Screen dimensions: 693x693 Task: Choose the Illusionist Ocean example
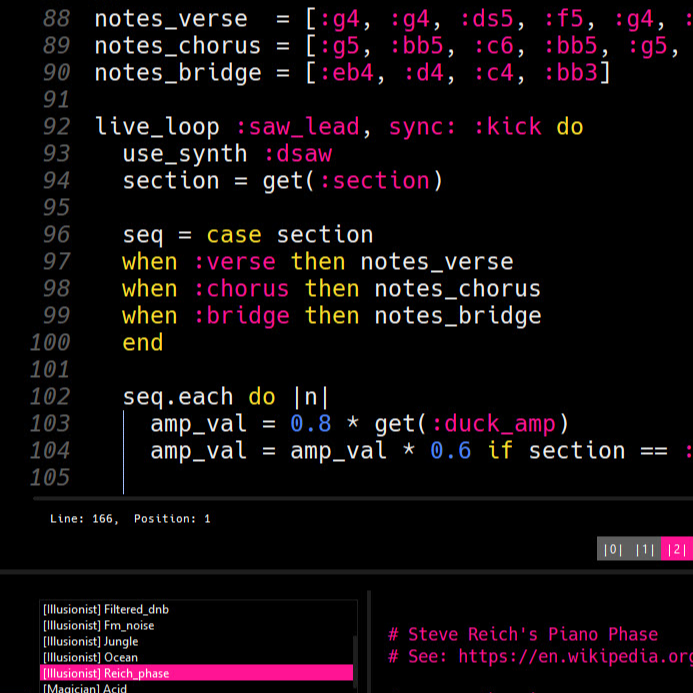(90, 657)
